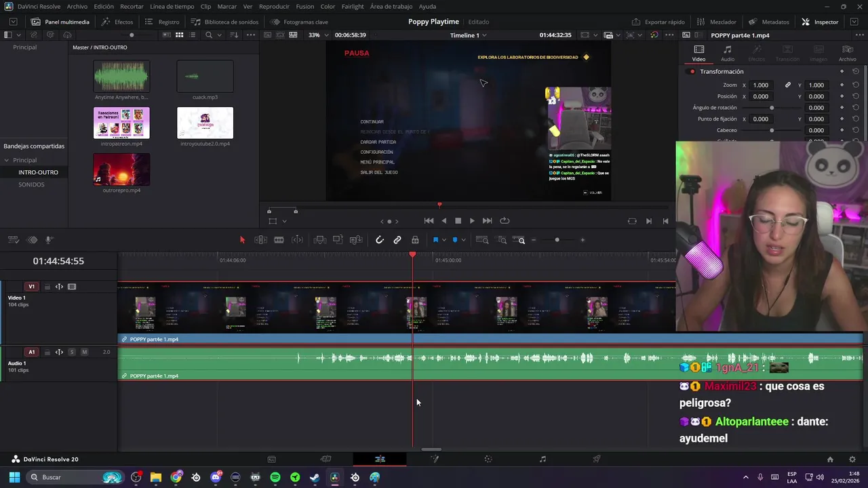Switch Inspector to Audio tab

727,53
